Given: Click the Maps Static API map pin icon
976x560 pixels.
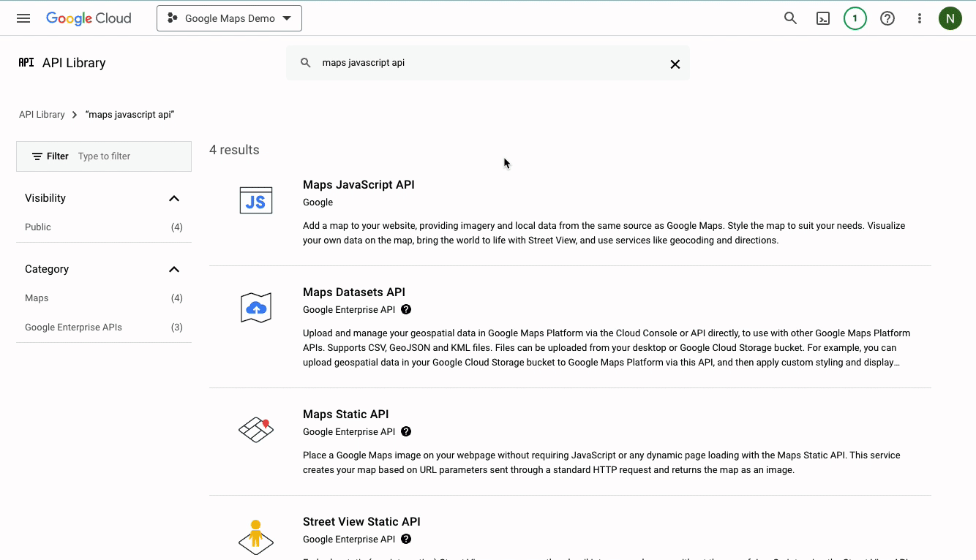Looking at the screenshot, I should (256, 430).
